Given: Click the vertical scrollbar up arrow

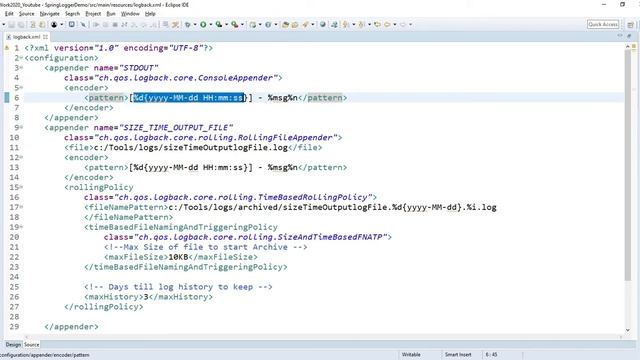Looking at the screenshot, I should pyautogui.click(x=628, y=47).
